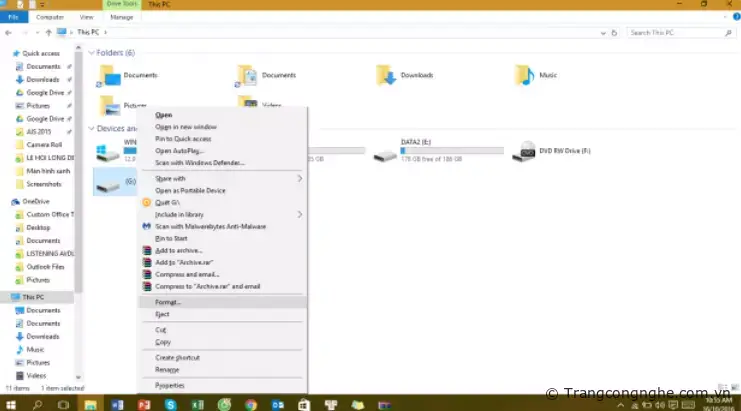Open the Downloads folder in Folders section
Image resolution: width=741 pixels, height=411 pixels.
[x=386, y=75]
